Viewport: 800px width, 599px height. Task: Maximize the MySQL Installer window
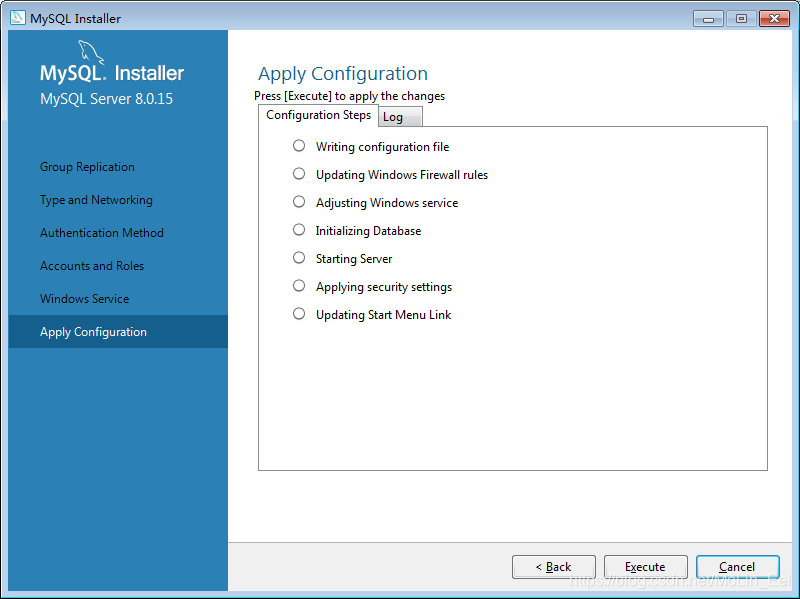(x=741, y=19)
